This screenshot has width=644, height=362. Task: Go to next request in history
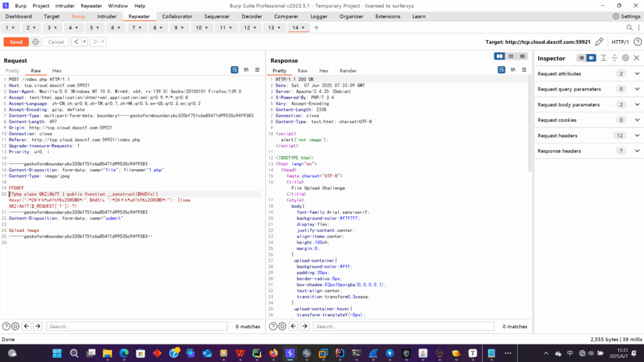pyautogui.click(x=95, y=42)
